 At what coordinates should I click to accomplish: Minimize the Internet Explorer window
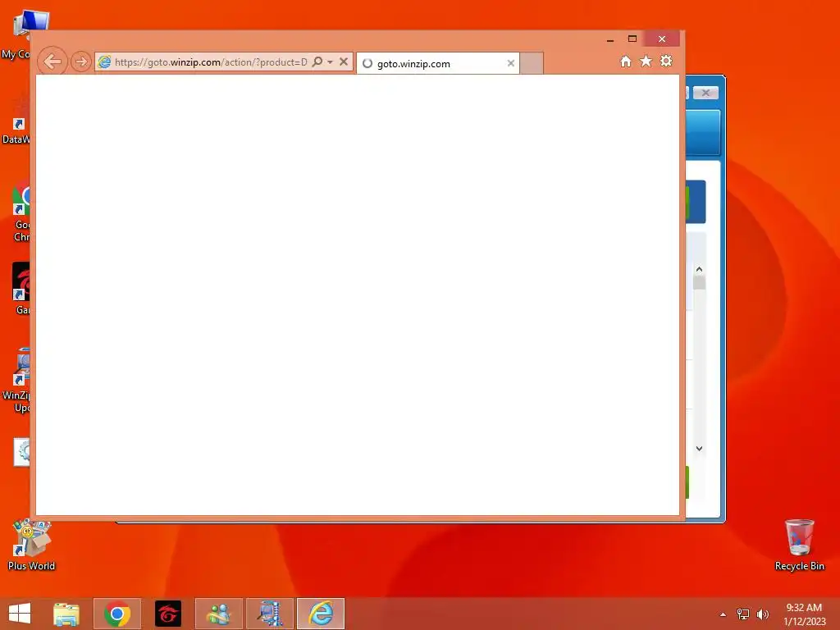click(610, 39)
